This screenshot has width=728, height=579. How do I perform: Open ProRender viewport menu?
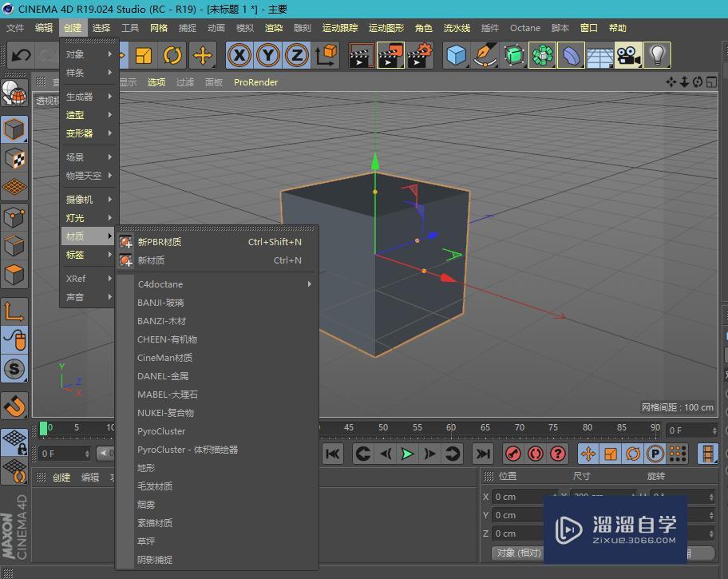click(255, 82)
